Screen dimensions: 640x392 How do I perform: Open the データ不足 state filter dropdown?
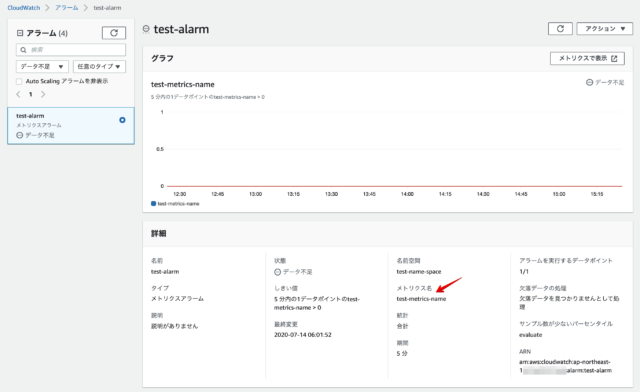(x=42, y=66)
